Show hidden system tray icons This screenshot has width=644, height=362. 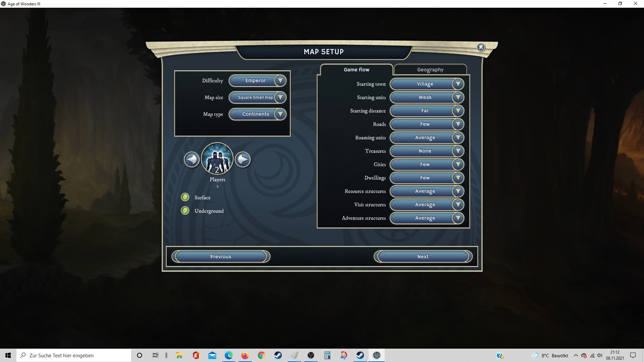tap(576, 355)
